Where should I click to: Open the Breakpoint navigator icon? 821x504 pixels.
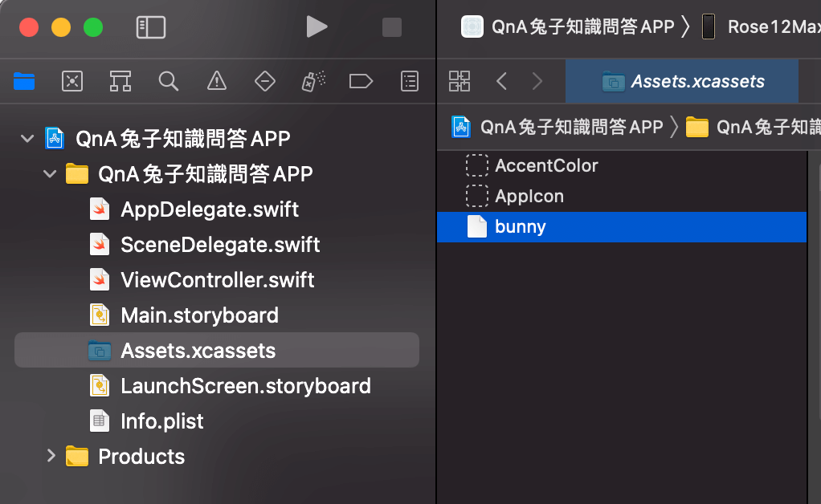click(361, 81)
